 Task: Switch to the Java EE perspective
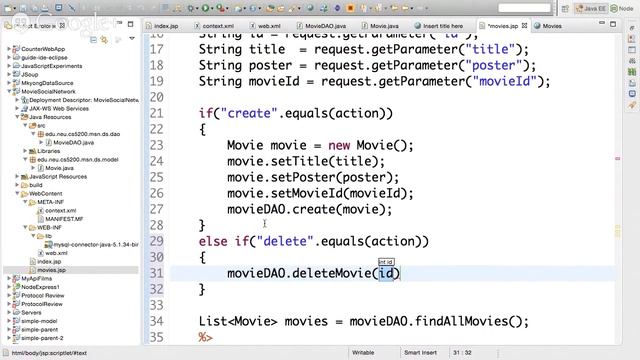point(591,8)
